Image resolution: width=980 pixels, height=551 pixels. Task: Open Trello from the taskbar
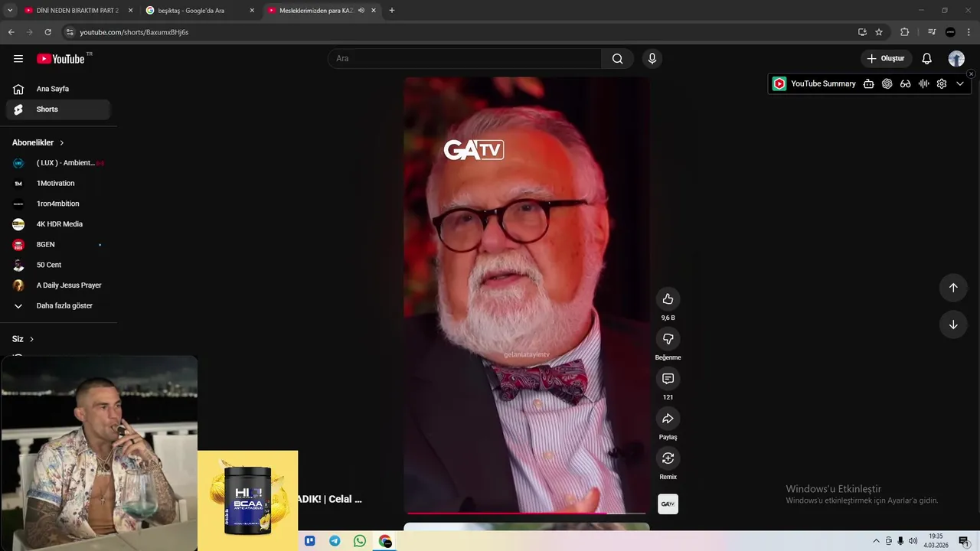tap(310, 541)
